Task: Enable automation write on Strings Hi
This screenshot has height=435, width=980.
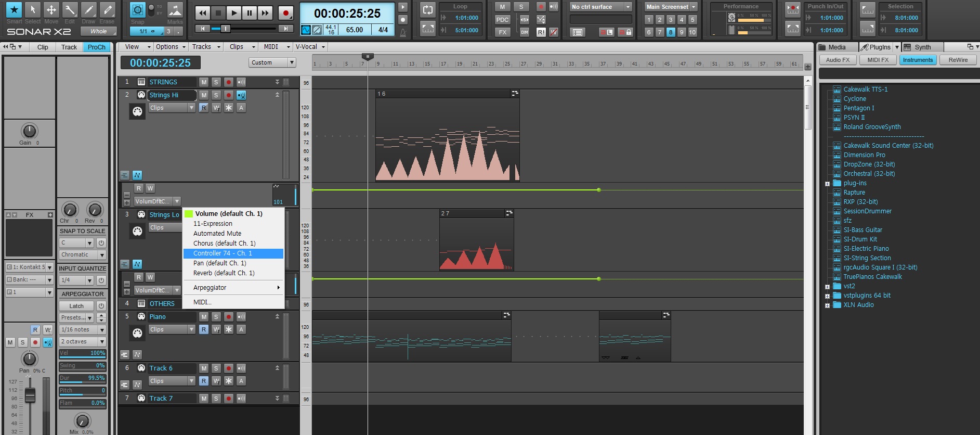Action: click(x=216, y=108)
